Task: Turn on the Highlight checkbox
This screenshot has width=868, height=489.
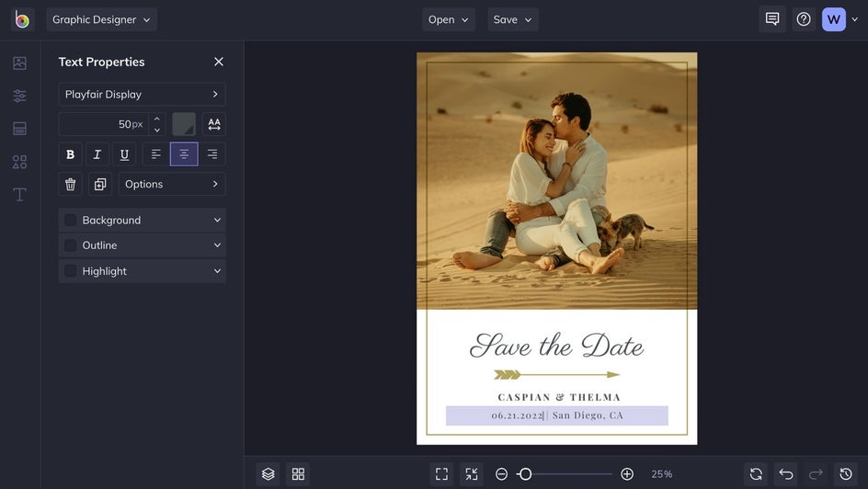Action: (x=71, y=271)
